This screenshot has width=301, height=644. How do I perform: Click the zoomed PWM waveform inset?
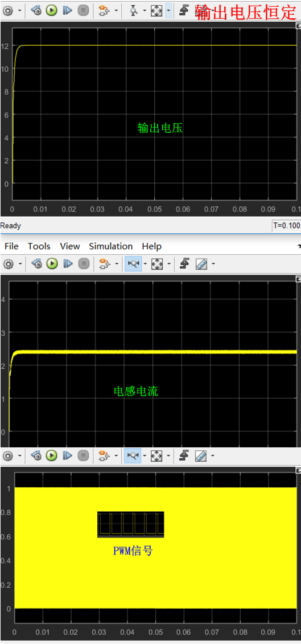coord(131,524)
